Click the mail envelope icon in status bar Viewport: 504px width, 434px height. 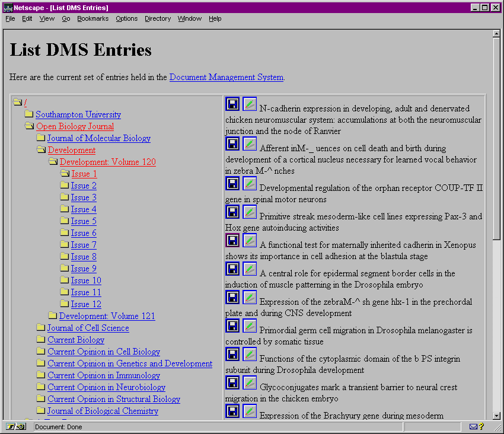[473, 426]
